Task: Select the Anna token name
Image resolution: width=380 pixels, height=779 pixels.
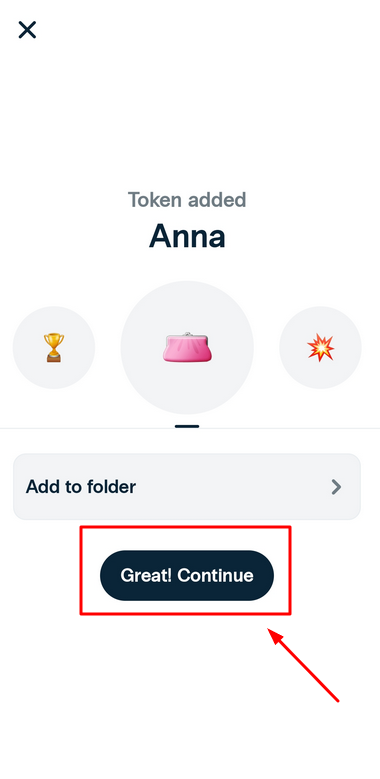Action: 187,235
